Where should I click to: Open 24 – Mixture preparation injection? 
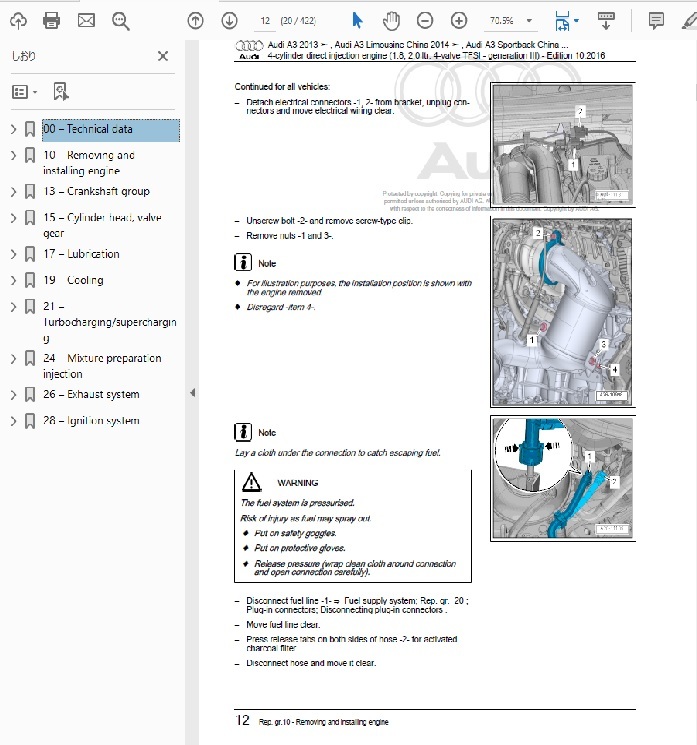click(102, 366)
